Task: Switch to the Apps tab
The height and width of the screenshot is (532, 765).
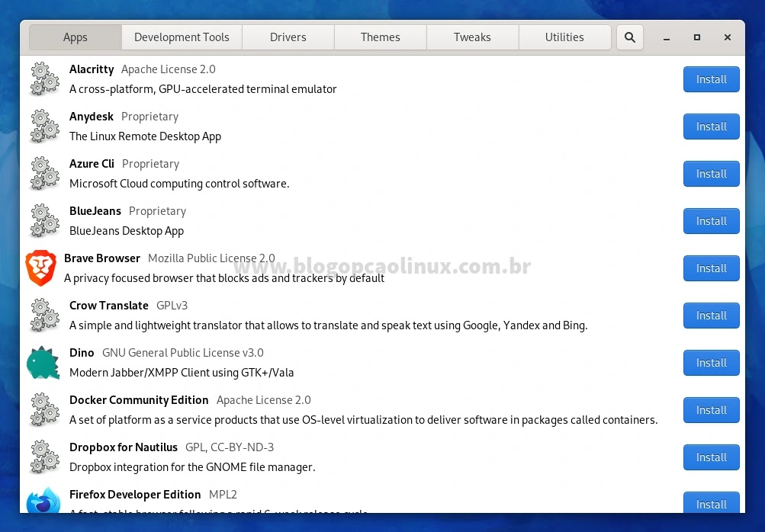Action: coord(76,37)
